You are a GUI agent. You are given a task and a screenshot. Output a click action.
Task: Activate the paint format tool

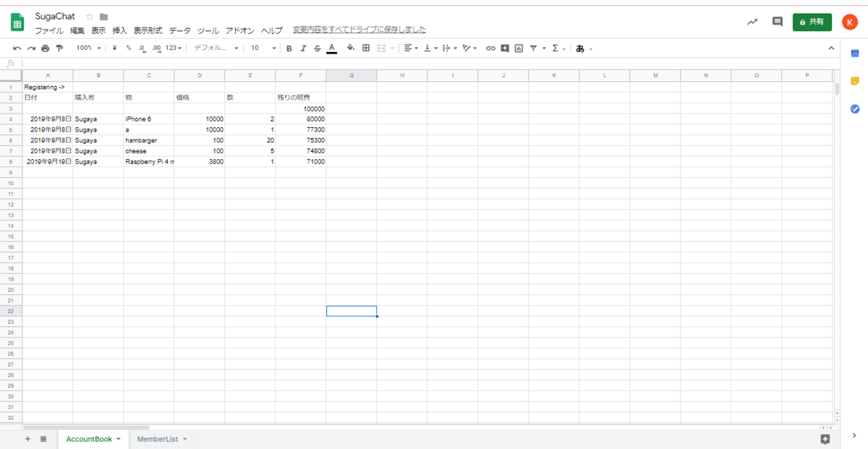coord(59,48)
